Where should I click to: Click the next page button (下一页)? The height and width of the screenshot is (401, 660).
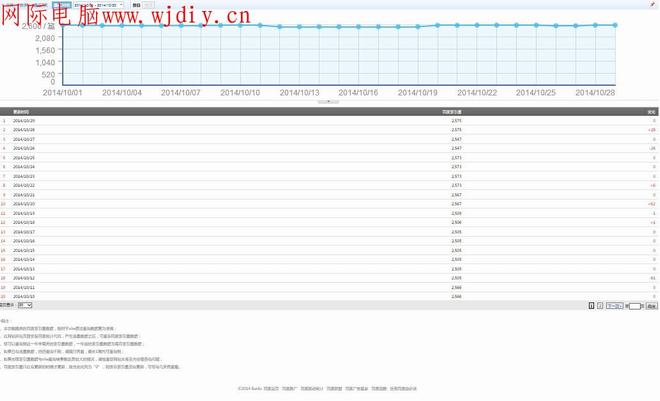[615, 306]
